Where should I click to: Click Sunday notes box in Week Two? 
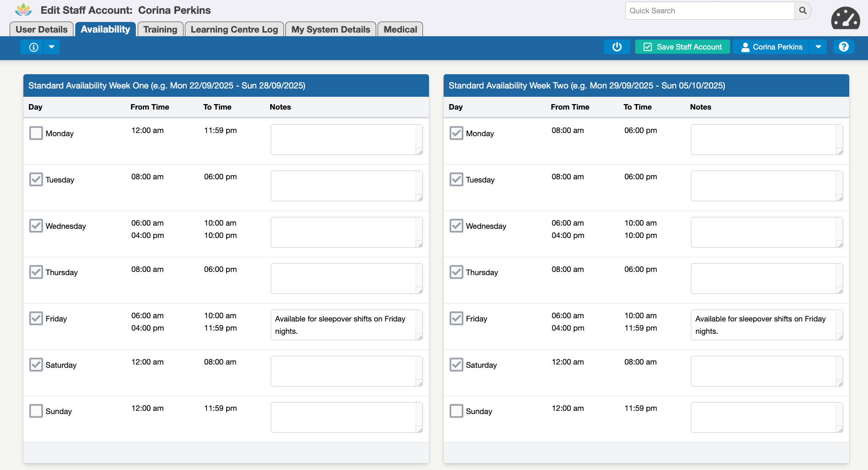767,417
